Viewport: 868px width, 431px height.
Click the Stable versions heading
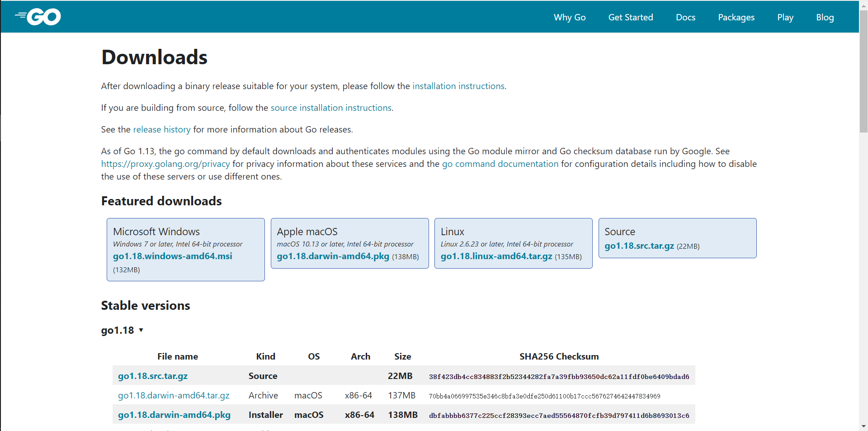(x=146, y=305)
